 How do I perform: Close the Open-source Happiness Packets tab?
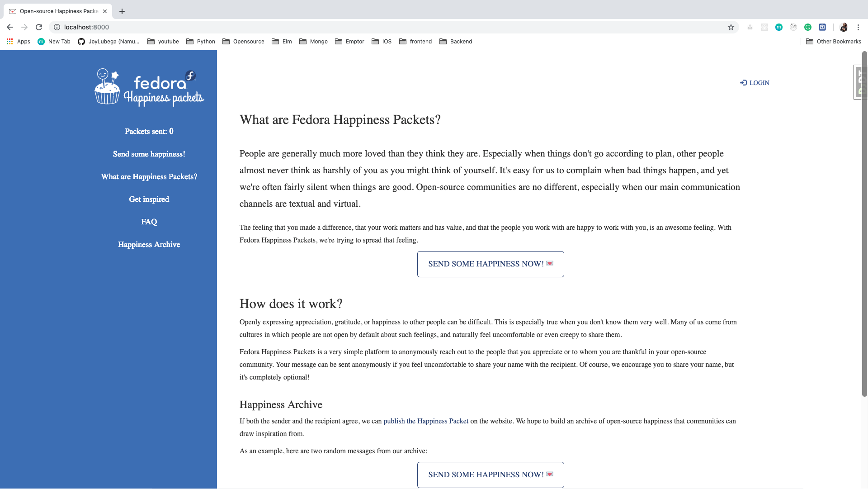[105, 11]
